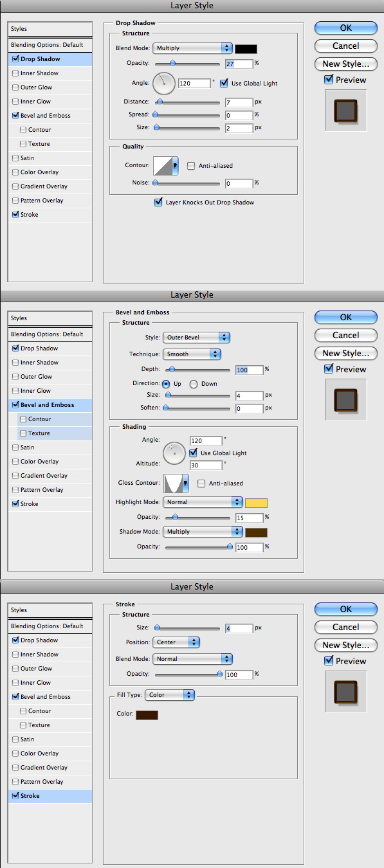Click the New Style button in Bevel dialog

[x=346, y=353]
